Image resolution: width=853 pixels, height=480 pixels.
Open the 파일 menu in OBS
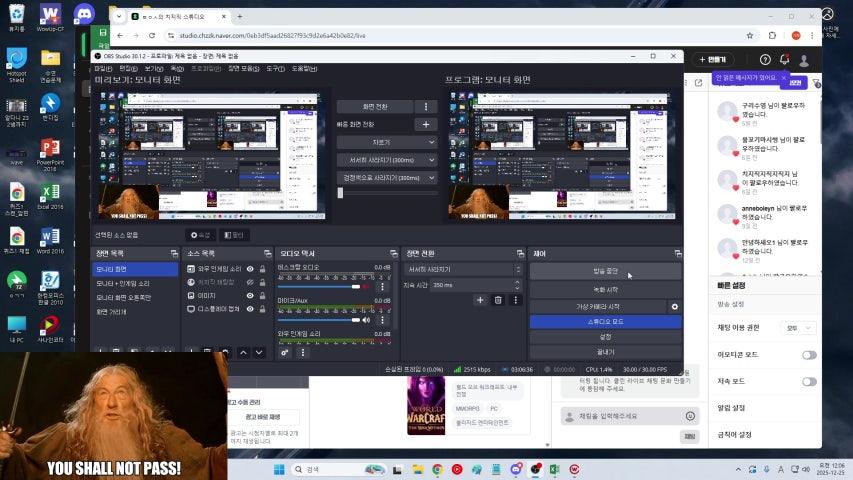coord(101,69)
